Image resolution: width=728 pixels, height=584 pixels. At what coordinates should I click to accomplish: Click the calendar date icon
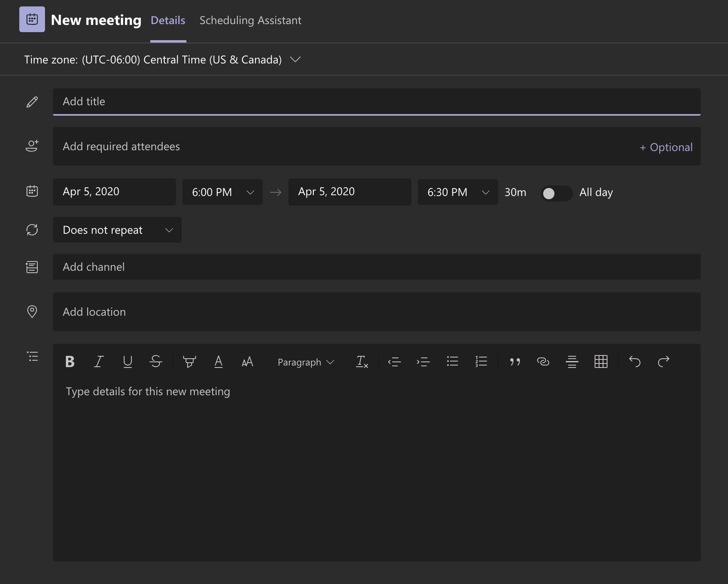32,191
